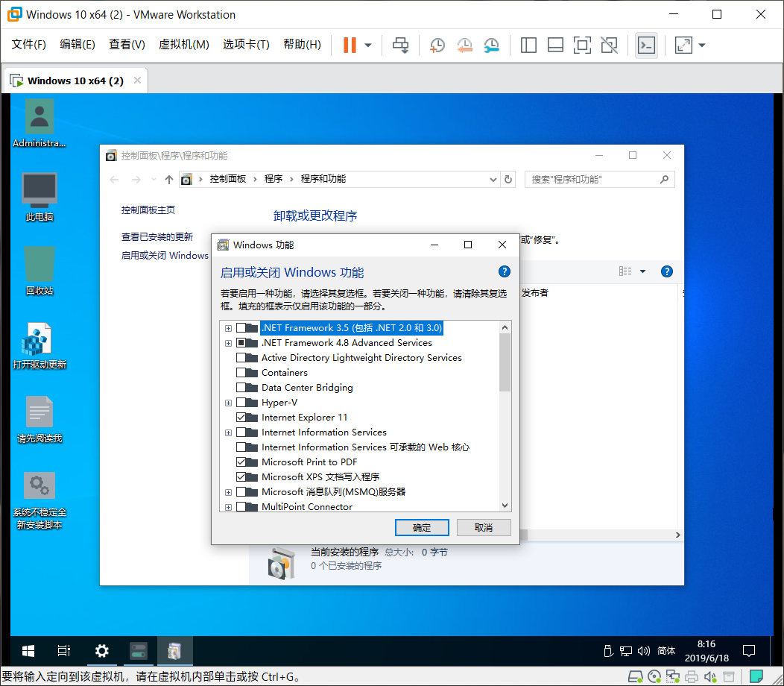Open the Windows Start button

[x=28, y=651]
